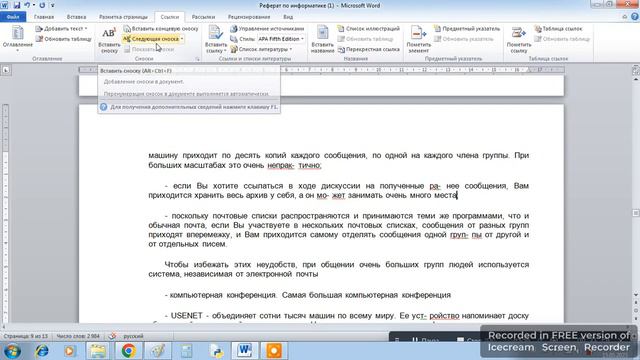
Task: Click the Word help question mark icon
Action: pos(635,17)
